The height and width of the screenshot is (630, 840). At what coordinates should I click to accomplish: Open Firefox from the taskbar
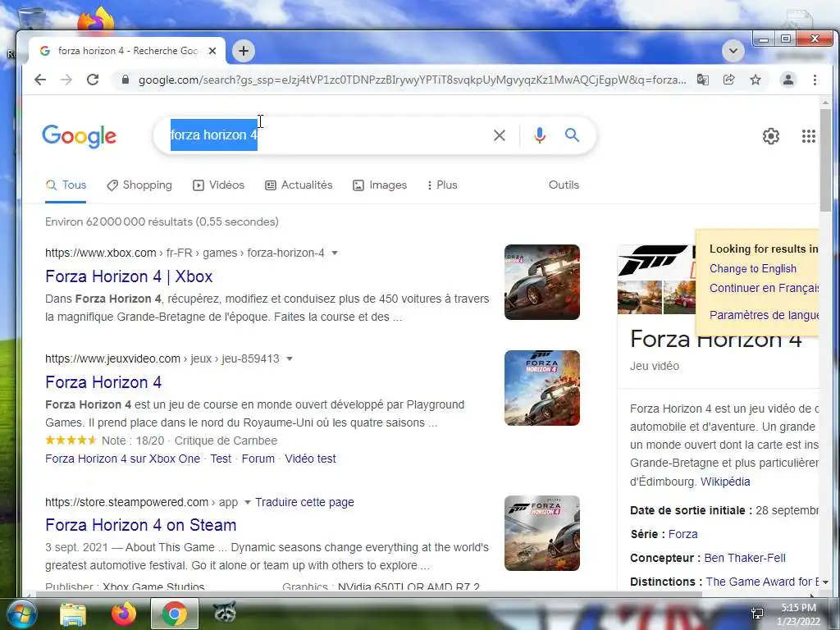[x=124, y=614]
